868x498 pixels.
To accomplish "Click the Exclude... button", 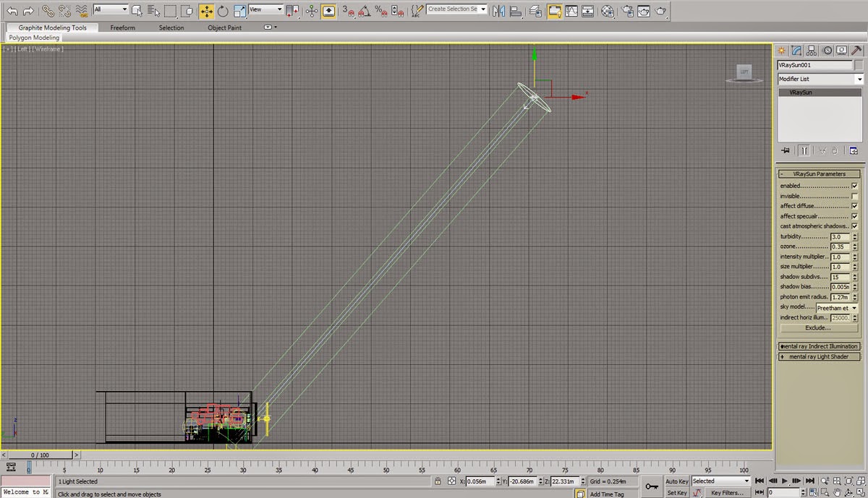I will click(818, 328).
